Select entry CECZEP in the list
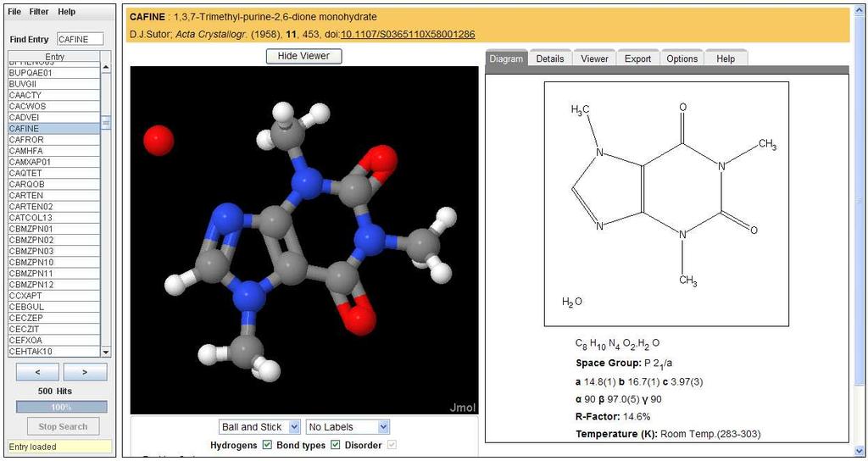868x461 pixels. pos(53,318)
